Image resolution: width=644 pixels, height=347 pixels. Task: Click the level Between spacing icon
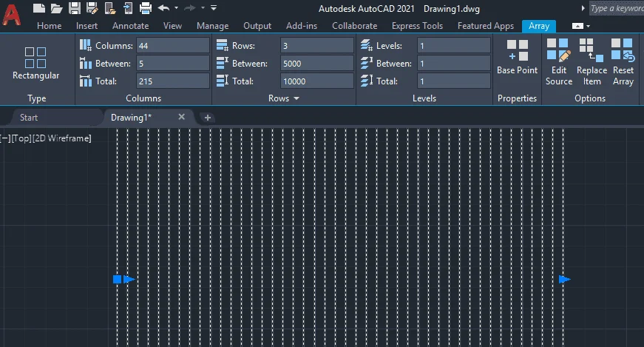click(x=367, y=63)
